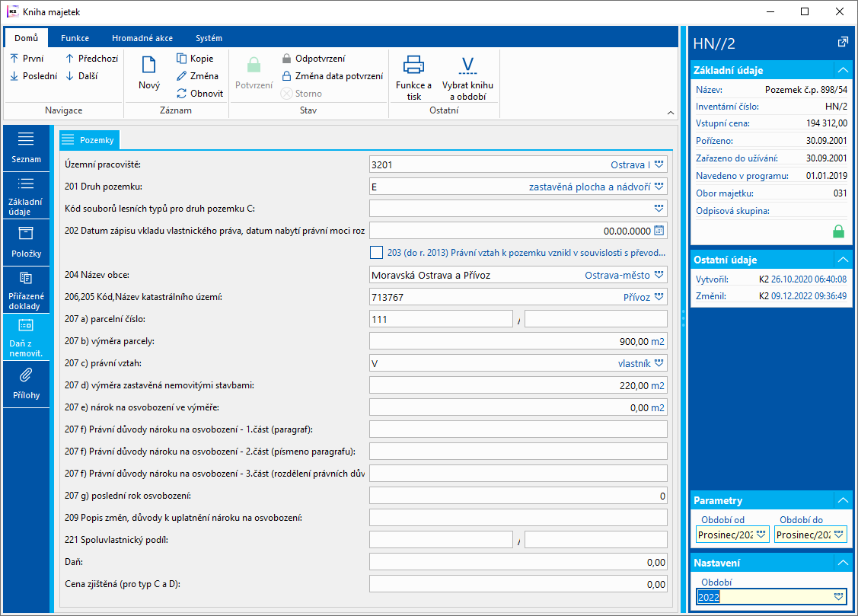This screenshot has height=616, width=858.
Task: Click Vybrat knihu a období icon
Action: tap(467, 66)
